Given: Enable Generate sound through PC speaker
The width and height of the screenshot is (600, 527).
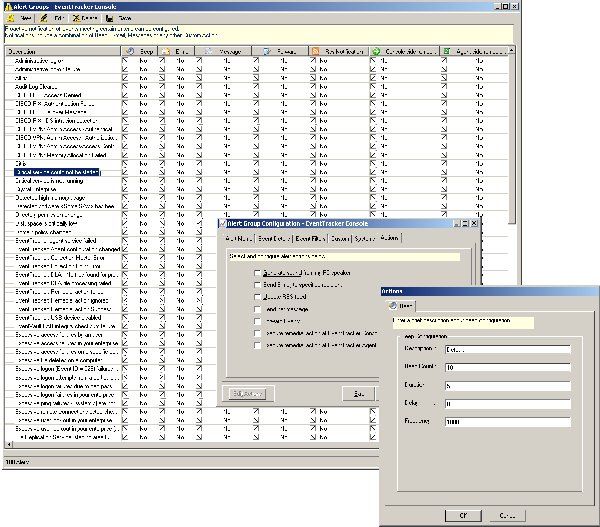Looking at the screenshot, I should point(257,273).
